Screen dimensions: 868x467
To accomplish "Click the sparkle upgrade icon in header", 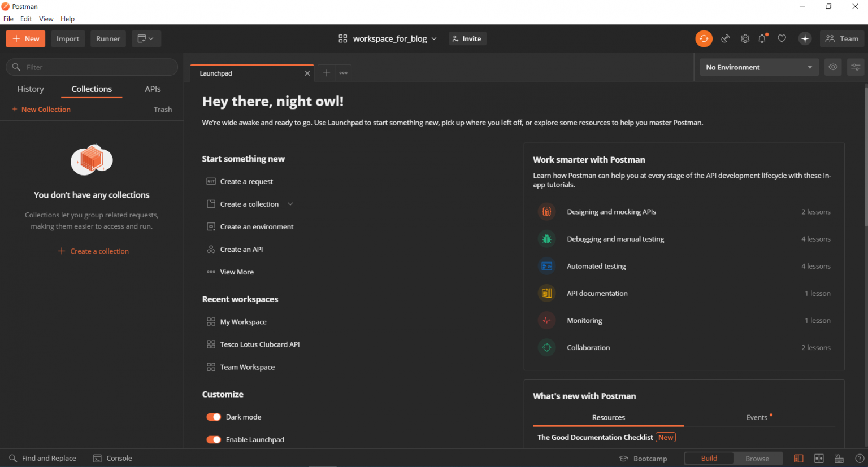I will coord(805,38).
